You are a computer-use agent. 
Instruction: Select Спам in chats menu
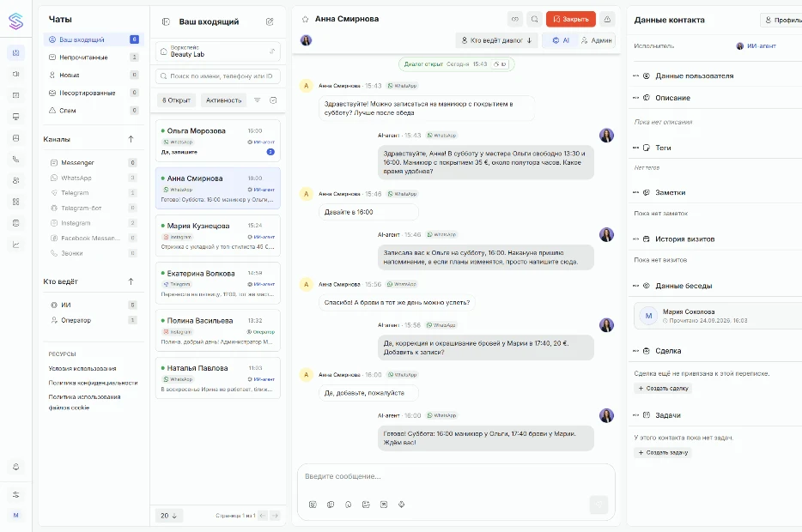pos(94,111)
